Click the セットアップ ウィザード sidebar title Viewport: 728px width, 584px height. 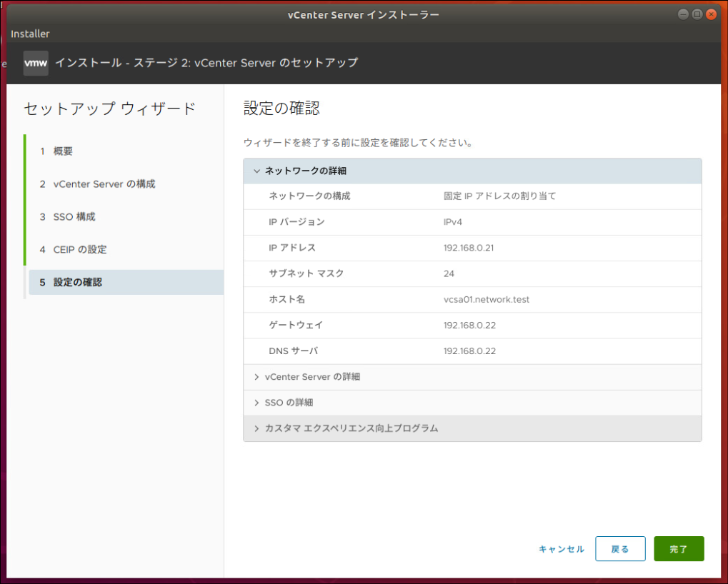click(x=109, y=109)
